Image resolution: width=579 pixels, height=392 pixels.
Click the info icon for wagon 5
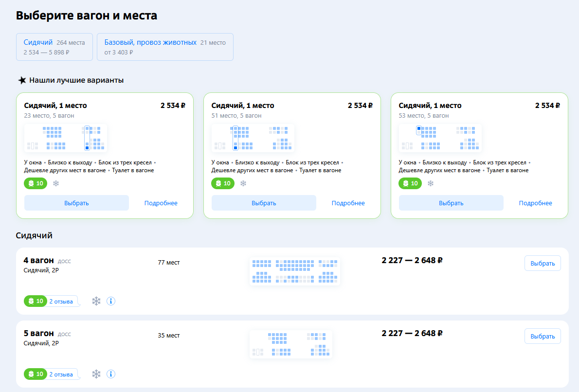pos(111,374)
